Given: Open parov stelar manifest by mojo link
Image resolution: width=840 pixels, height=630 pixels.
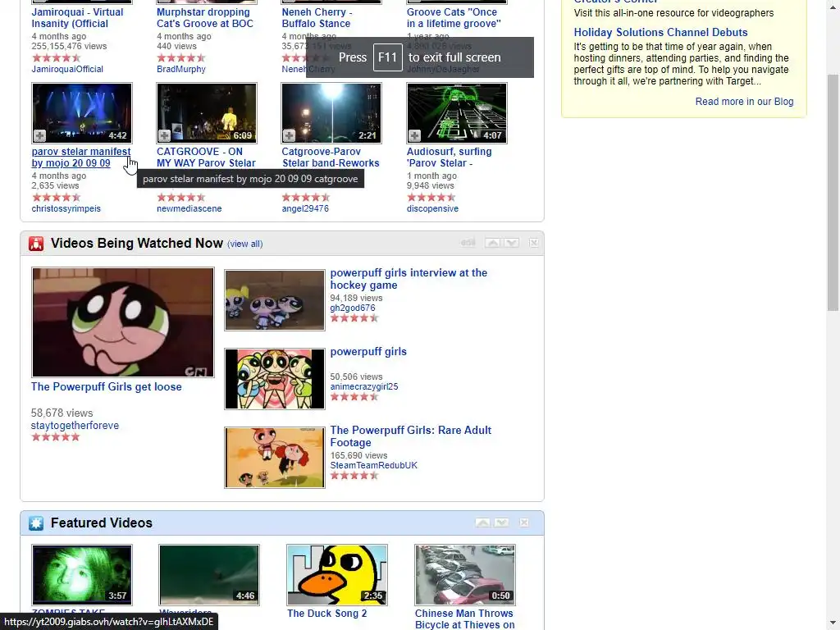Looking at the screenshot, I should tap(81, 157).
